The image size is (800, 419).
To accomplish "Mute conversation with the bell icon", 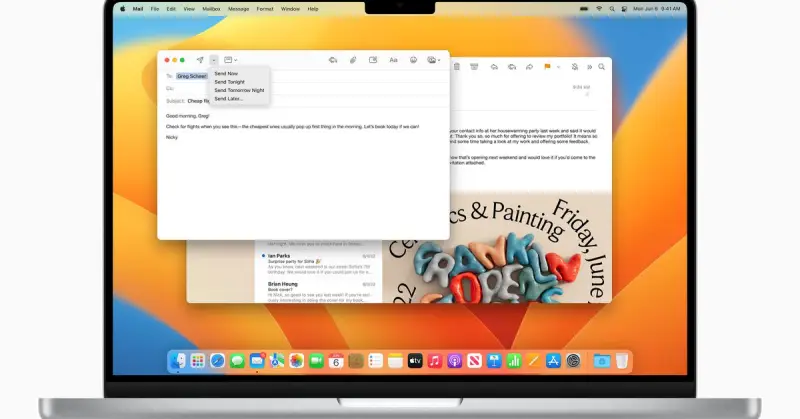I will tap(575, 67).
